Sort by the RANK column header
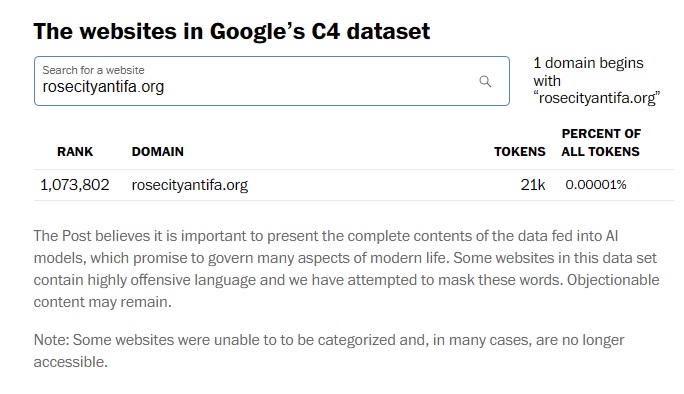Image resolution: width=684 pixels, height=394 pixels. click(x=75, y=151)
